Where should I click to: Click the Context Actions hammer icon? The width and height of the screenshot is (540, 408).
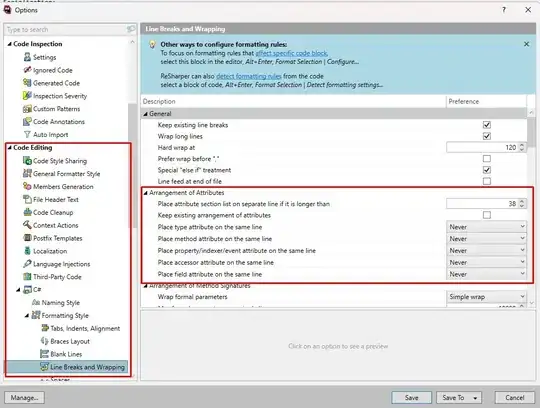(x=27, y=225)
